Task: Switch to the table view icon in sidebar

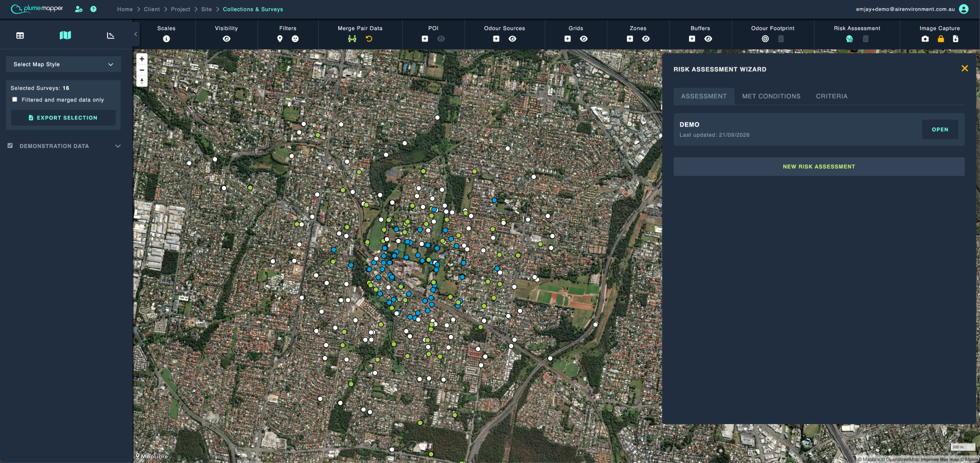Action: point(20,35)
